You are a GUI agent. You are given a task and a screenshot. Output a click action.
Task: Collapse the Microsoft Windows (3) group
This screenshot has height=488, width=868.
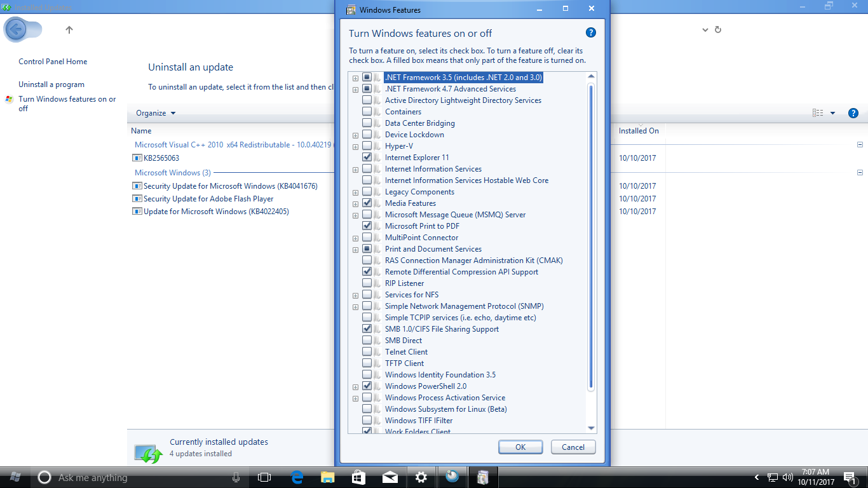860,173
